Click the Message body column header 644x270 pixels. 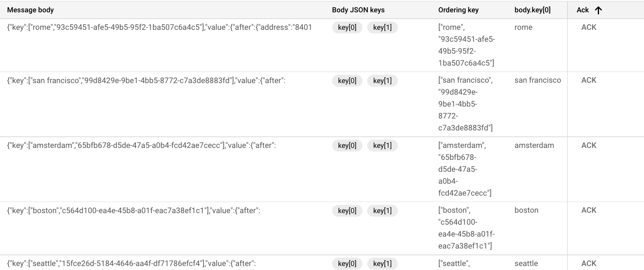pyautogui.click(x=30, y=10)
